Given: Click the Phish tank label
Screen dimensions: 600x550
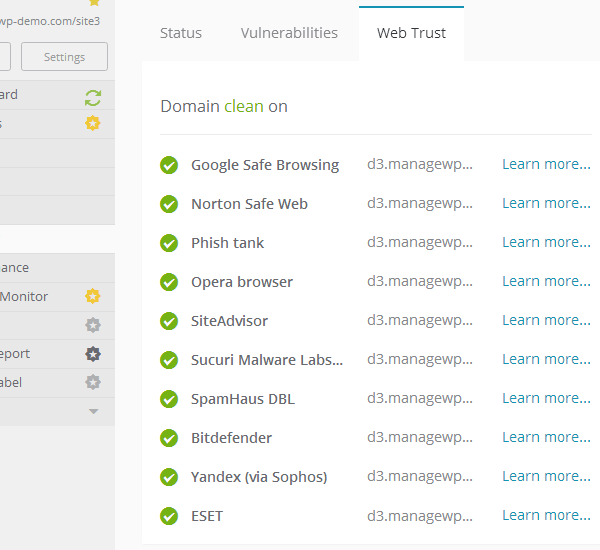Looking at the screenshot, I should click(227, 243).
